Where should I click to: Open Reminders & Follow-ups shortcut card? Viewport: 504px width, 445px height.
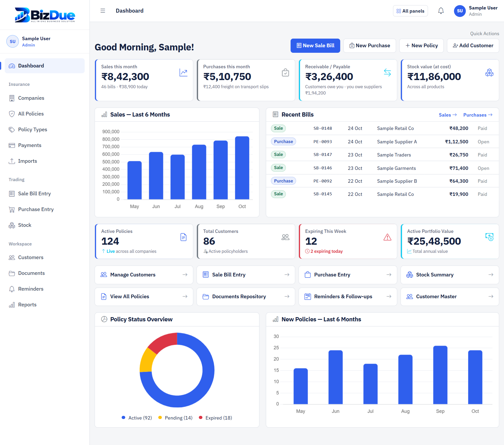pos(348,296)
